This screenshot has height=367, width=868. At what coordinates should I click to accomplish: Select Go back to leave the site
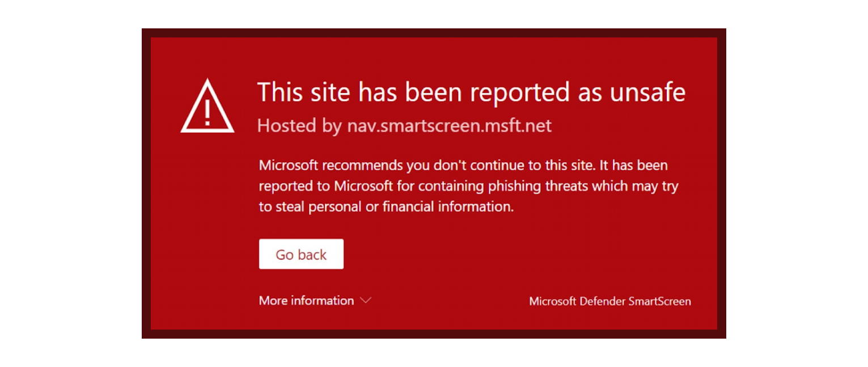click(x=301, y=254)
